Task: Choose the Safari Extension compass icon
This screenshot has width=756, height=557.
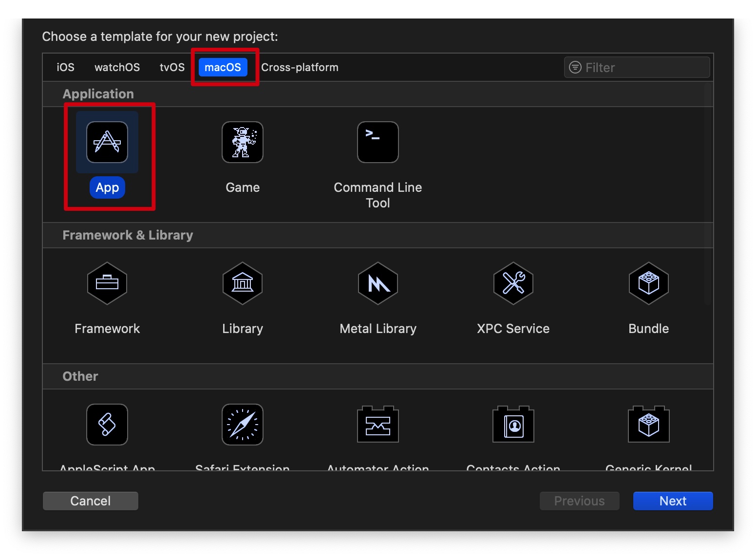Action: (x=243, y=425)
